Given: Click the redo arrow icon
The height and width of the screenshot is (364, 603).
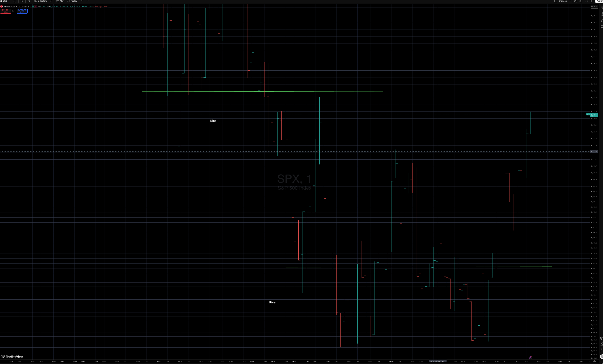Looking at the screenshot, I should (x=88, y=1).
